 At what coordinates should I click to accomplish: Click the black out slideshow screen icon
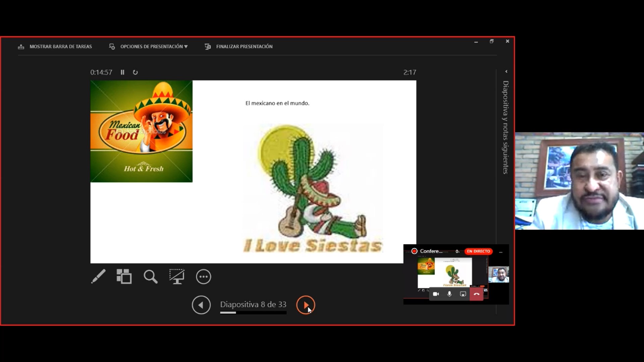click(x=177, y=277)
